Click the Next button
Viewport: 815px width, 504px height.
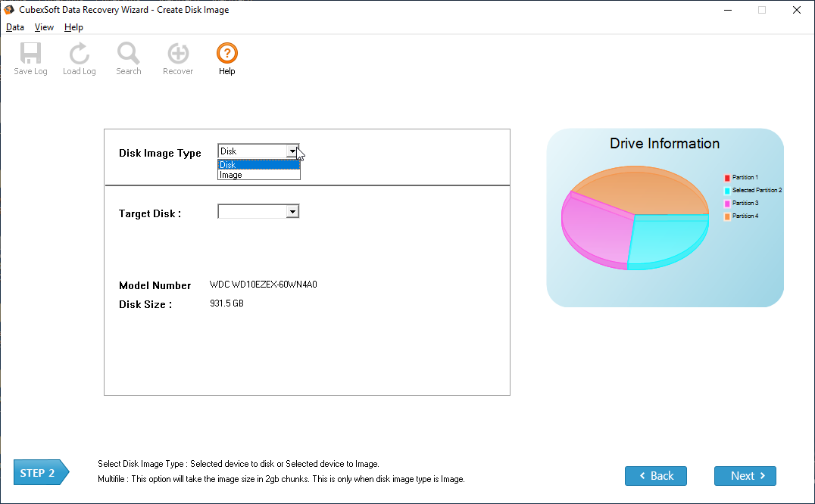click(745, 476)
